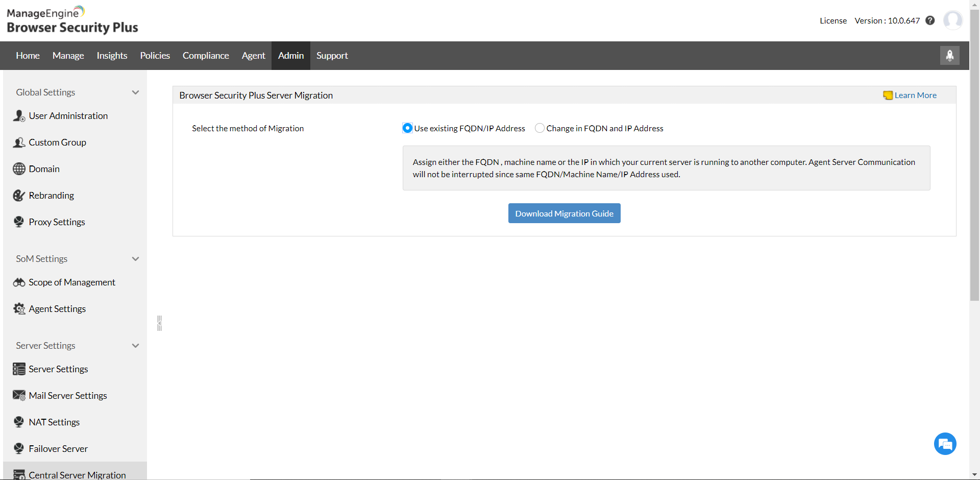The height and width of the screenshot is (480, 980).
Task: Collapse the left sidebar with the splitter handle
Action: point(159,323)
